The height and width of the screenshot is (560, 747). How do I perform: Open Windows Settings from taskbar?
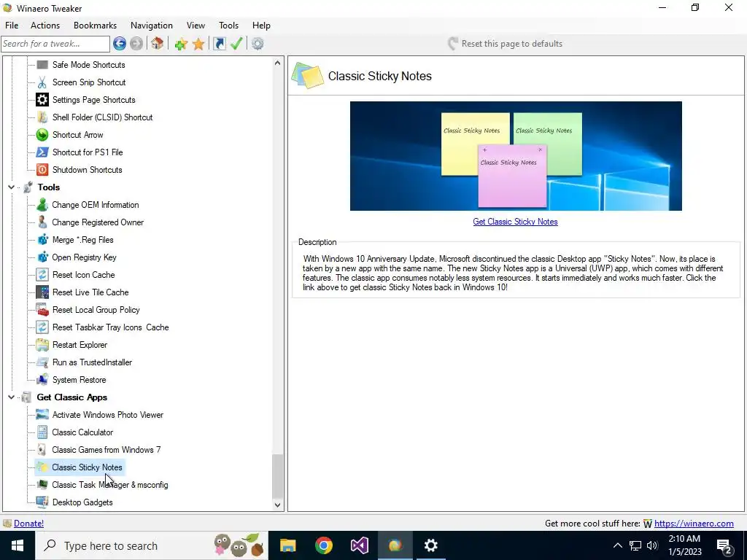point(430,545)
